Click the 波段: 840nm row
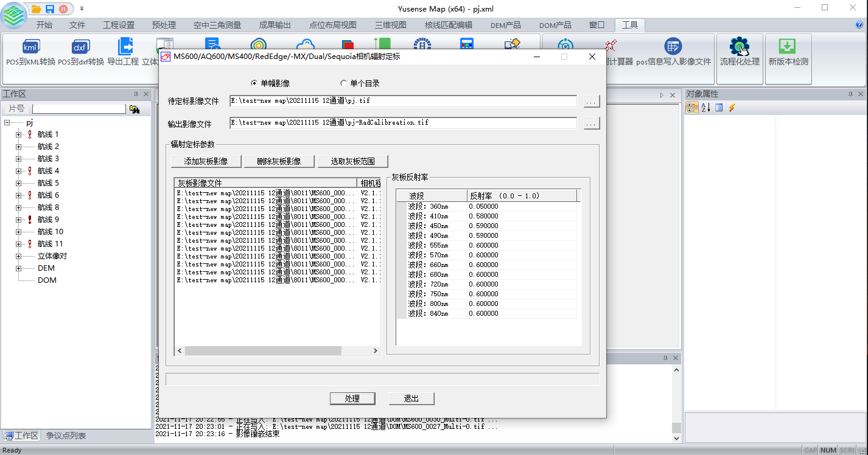This screenshot has width=868, height=455. pyautogui.click(x=486, y=313)
